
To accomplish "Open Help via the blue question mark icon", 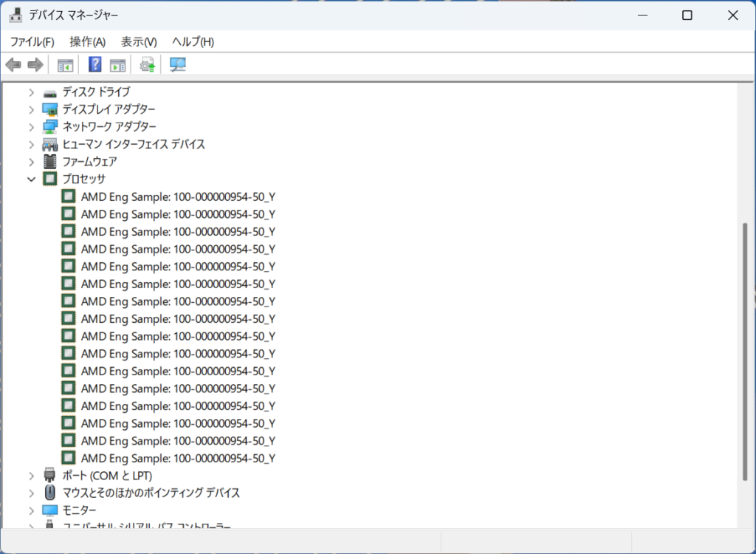I will (x=95, y=64).
